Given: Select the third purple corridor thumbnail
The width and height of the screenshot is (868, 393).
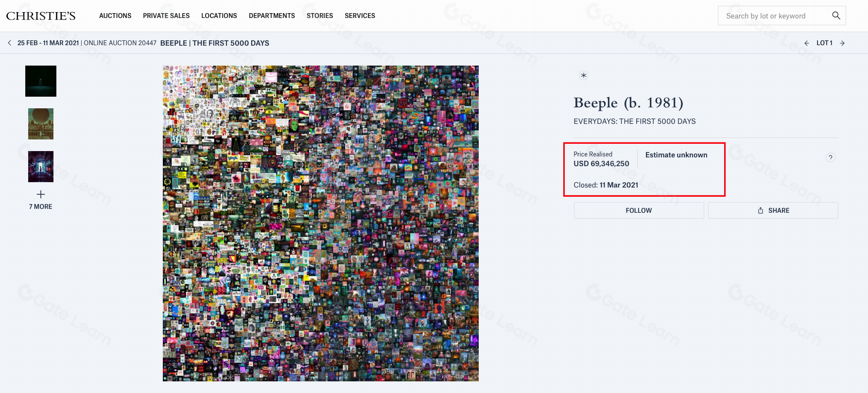Looking at the screenshot, I should pyautogui.click(x=41, y=167).
